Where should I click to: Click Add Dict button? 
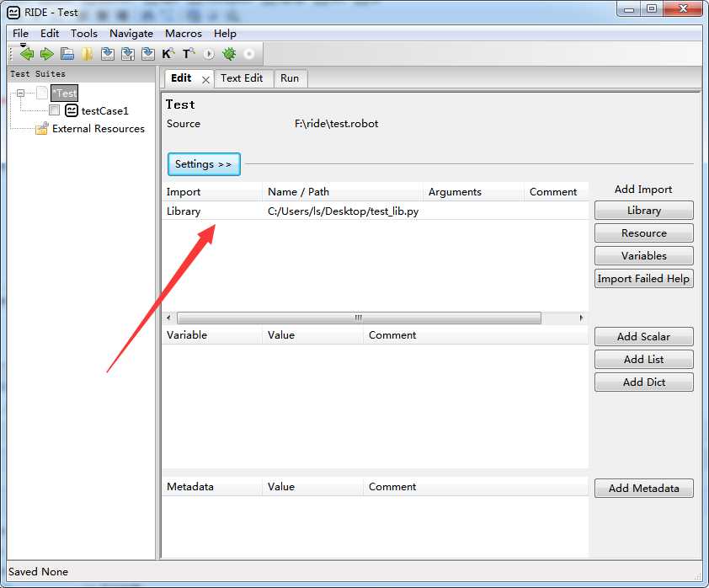tap(644, 382)
